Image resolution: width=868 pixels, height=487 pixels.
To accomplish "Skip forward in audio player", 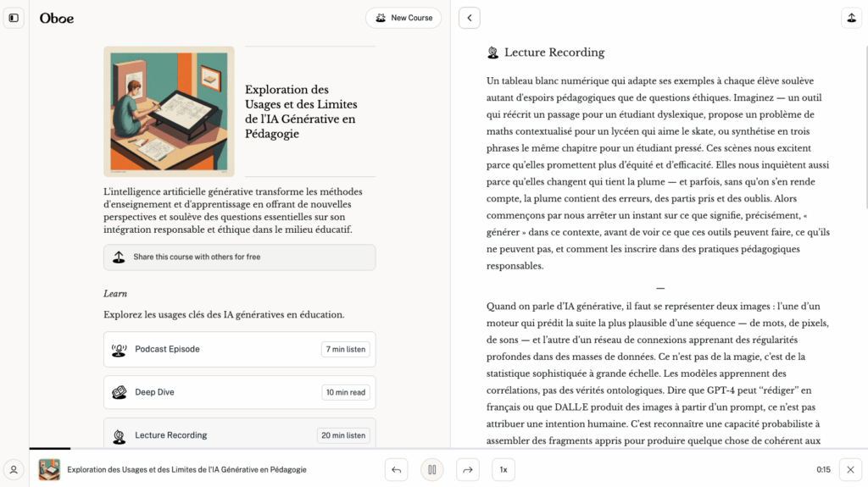I will [x=468, y=469].
